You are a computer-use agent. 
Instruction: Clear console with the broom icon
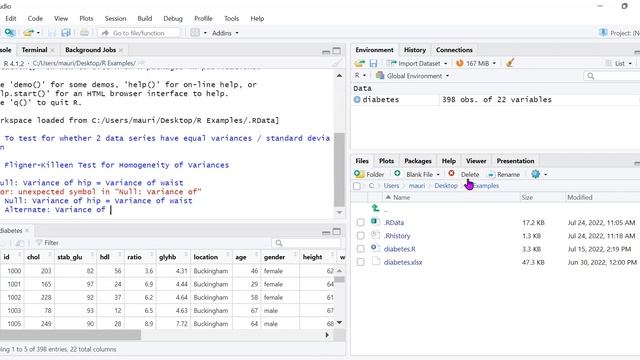coord(336,63)
